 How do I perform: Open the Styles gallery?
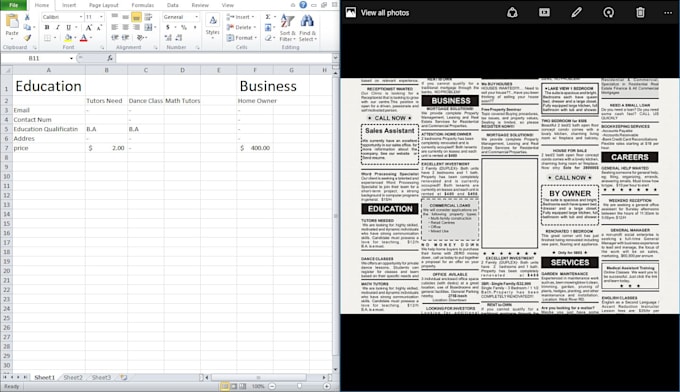tap(212, 26)
